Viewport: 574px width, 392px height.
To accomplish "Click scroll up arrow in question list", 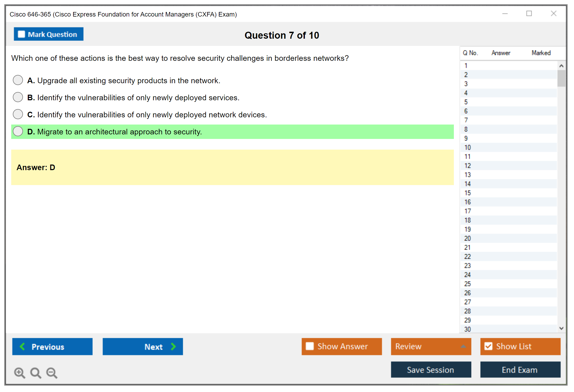I will pyautogui.click(x=561, y=66).
